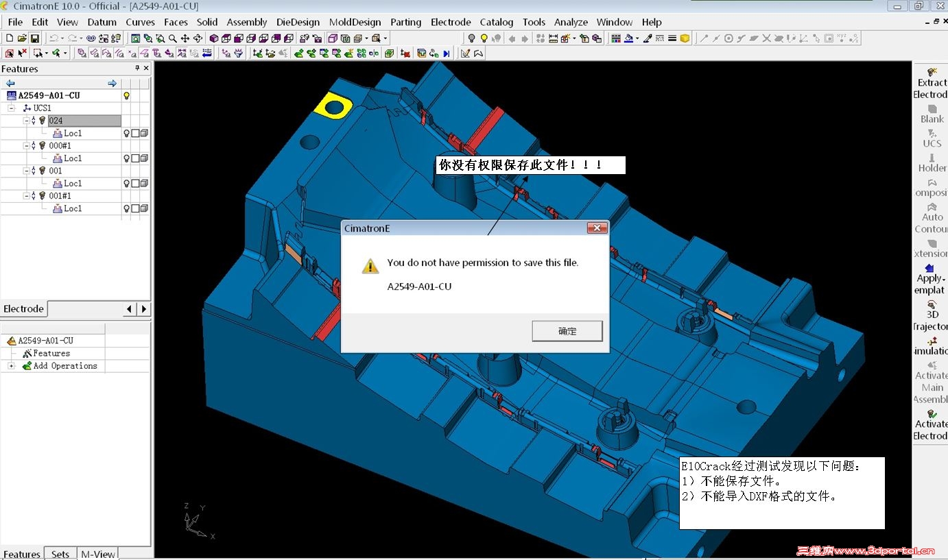The image size is (948, 560).
Task: Collapse the 001 electrode node
Action: click(26, 171)
